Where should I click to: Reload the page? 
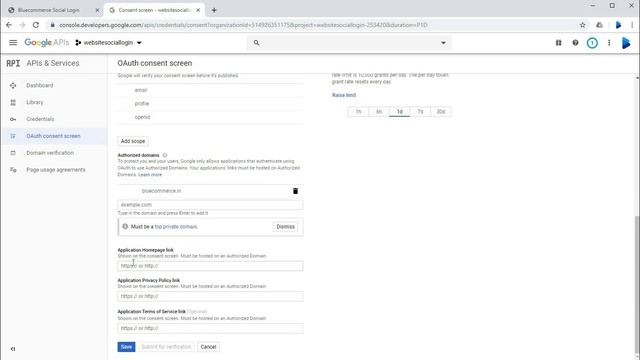[x=36, y=25]
